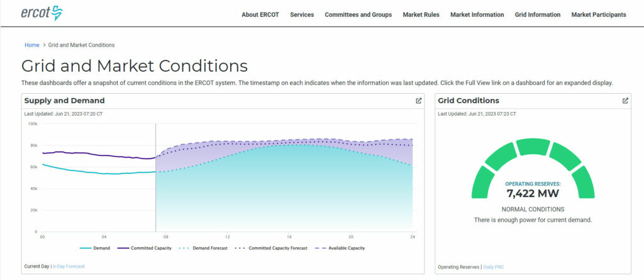
Task: Click the 'Last Updated: Jun 21, 2023 07:20 CT' timestamp
Action: point(64,114)
